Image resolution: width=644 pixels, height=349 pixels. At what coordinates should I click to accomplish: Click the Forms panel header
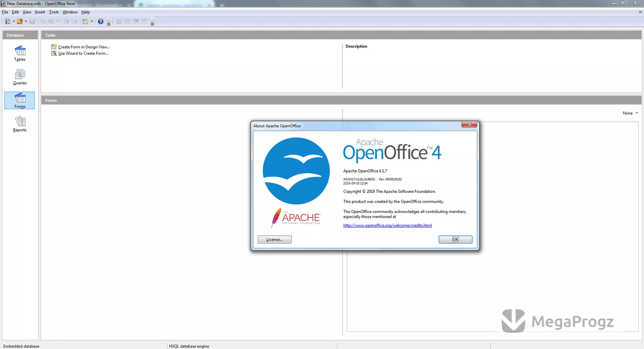point(341,100)
